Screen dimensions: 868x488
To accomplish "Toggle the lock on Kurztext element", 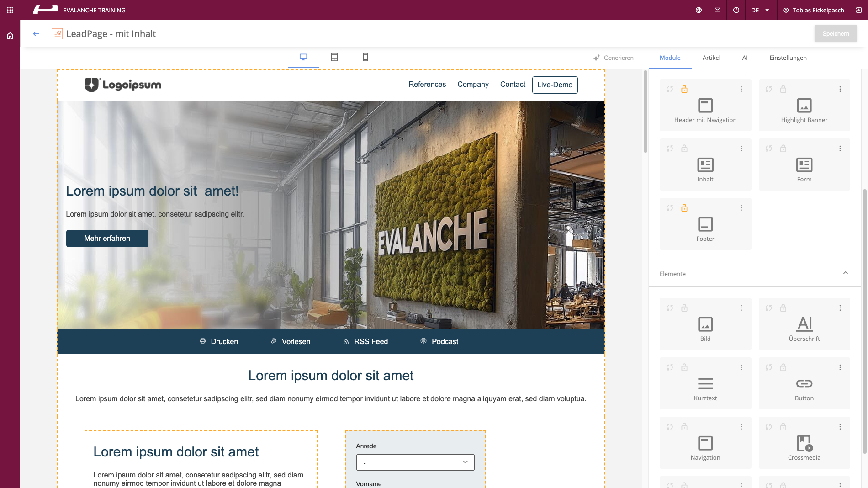I will click(x=684, y=367).
